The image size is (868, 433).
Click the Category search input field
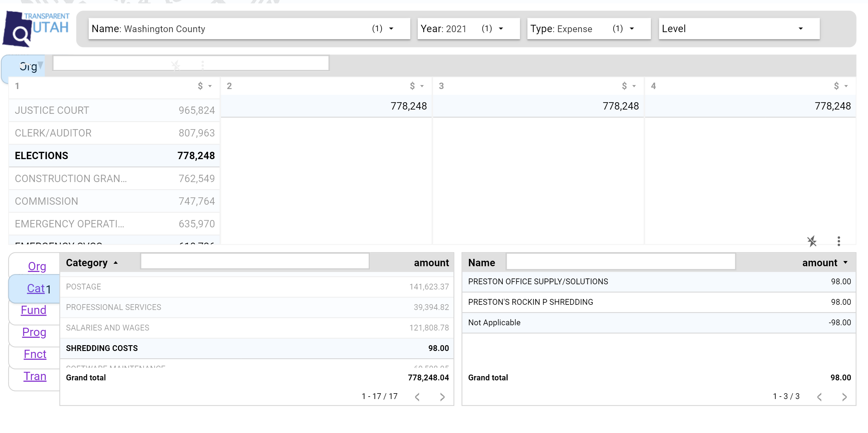pyautogui.click(x=255, y=261)
